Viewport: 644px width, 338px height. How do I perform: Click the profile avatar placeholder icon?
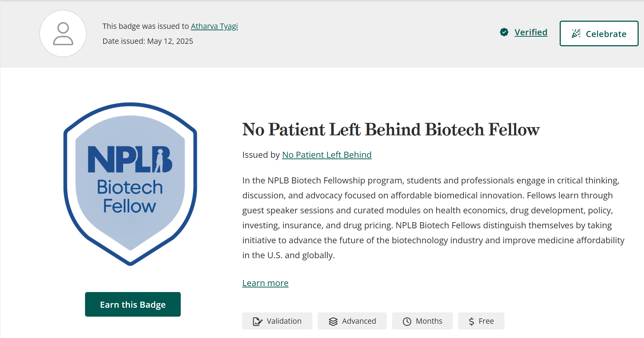(x=63, y=34)
